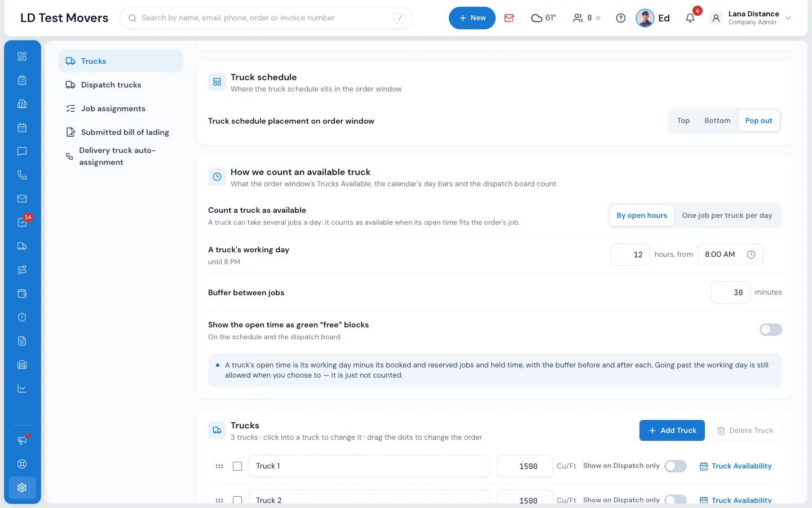This screenshot has height=508, width=812.
Task: Click the working day hours field
Action: coord(630,255)
